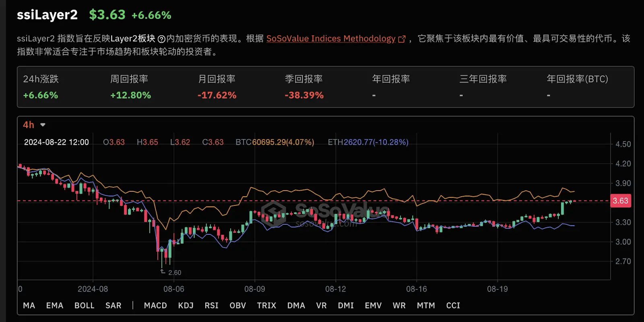Click the 4.50 price axis label

point(623,144)
